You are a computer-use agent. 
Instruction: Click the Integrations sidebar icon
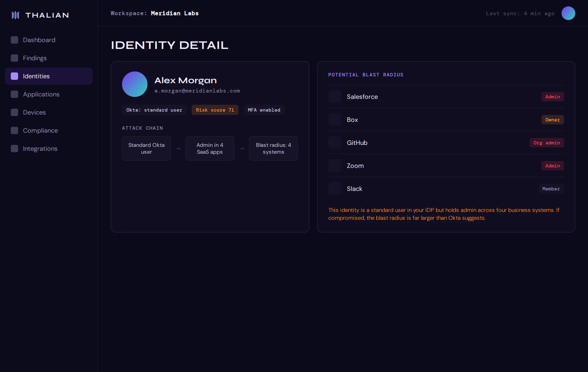point(14,149)
